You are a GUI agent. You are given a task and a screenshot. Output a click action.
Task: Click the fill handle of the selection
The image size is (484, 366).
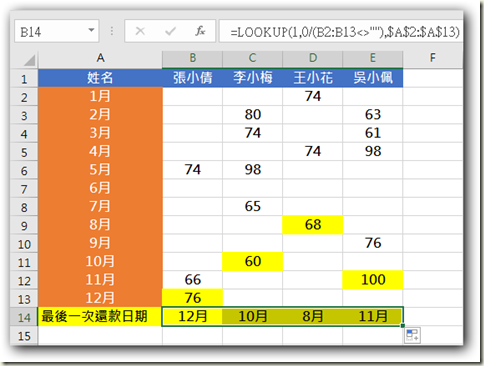click(403, 326)
